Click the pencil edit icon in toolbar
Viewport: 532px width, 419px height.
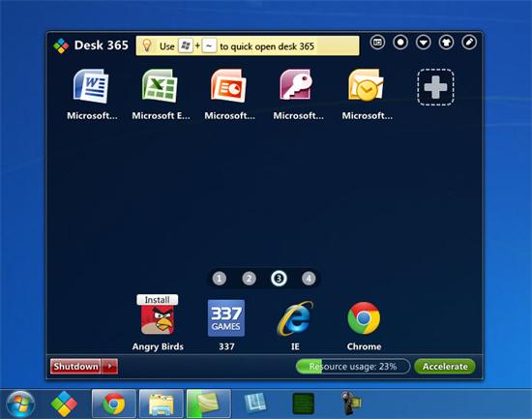(x=469, y=43)
